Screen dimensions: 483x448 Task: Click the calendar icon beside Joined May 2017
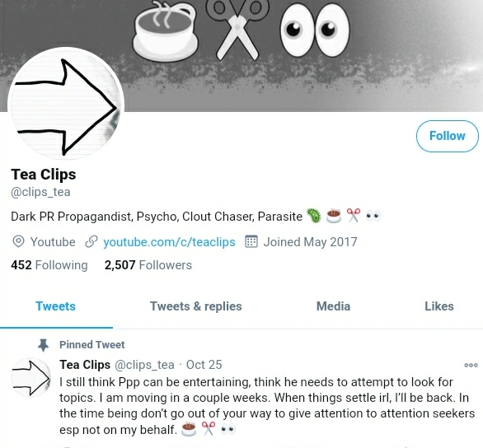pos(251,241)
